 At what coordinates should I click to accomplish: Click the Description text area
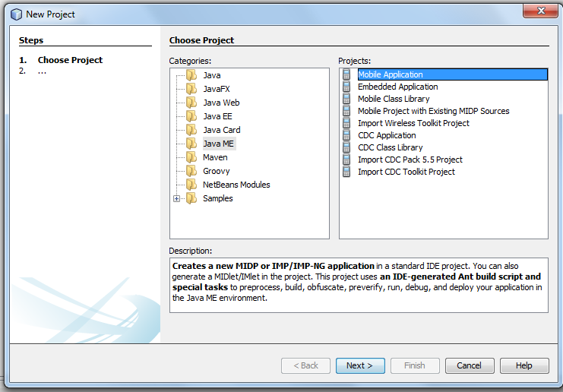(359, 285)
